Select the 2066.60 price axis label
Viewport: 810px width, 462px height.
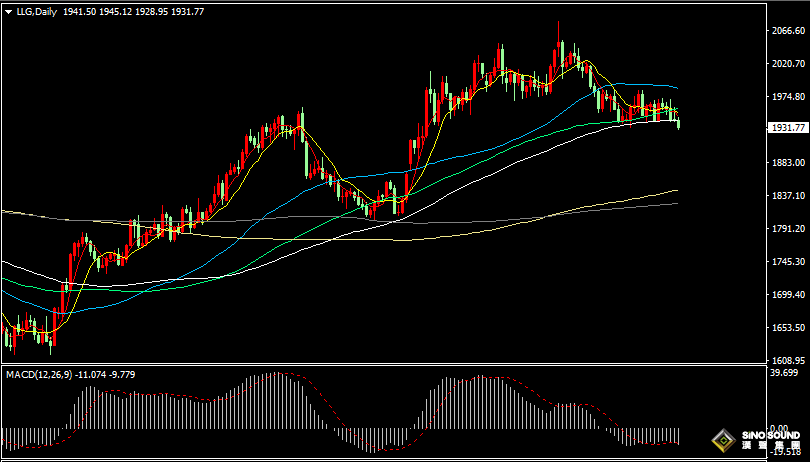[x=788, y=31]
